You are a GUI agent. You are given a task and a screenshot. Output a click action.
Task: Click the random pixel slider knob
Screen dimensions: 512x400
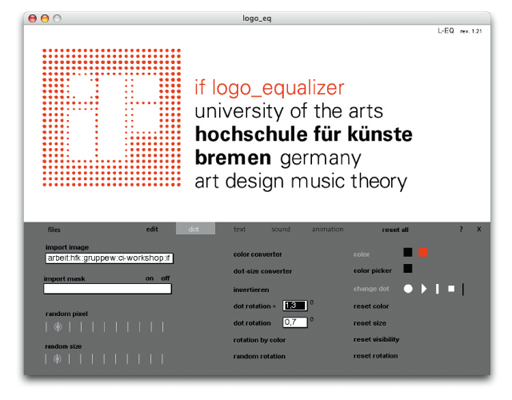pos(58,327)
